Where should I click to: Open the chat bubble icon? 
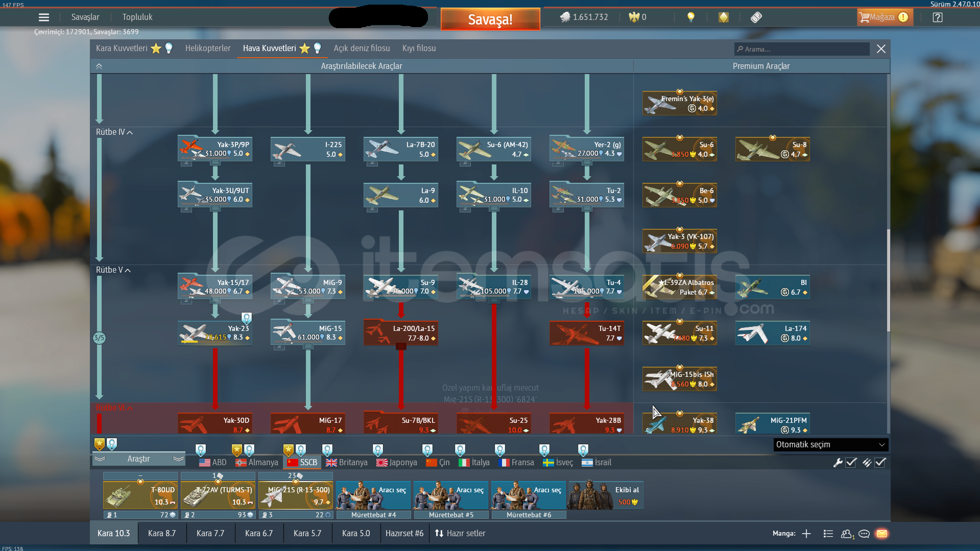click(x=864, y=534)
